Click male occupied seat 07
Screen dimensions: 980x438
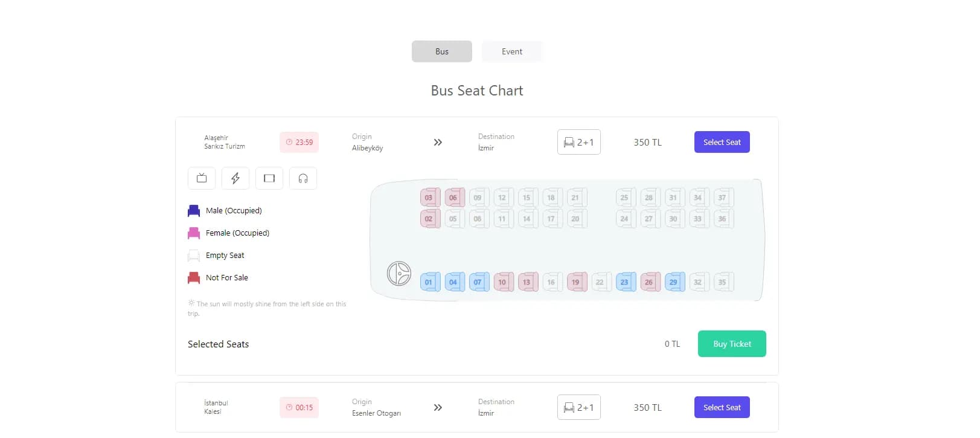[479, 282]
